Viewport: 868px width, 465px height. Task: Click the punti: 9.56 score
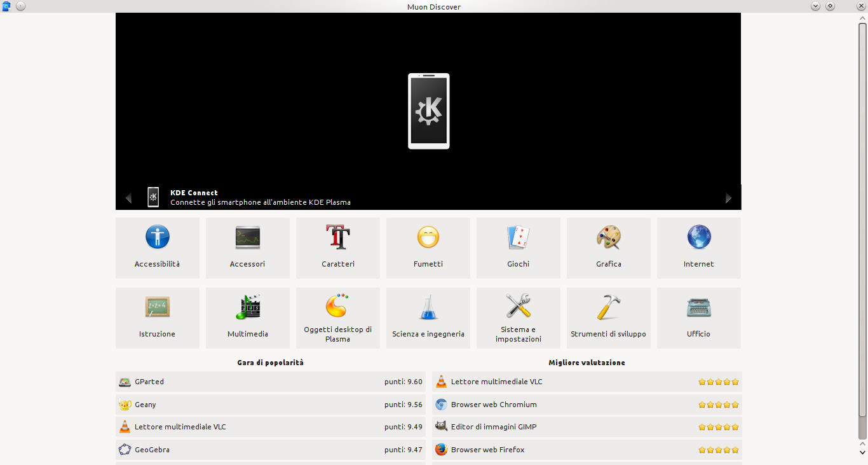[403, 405]
